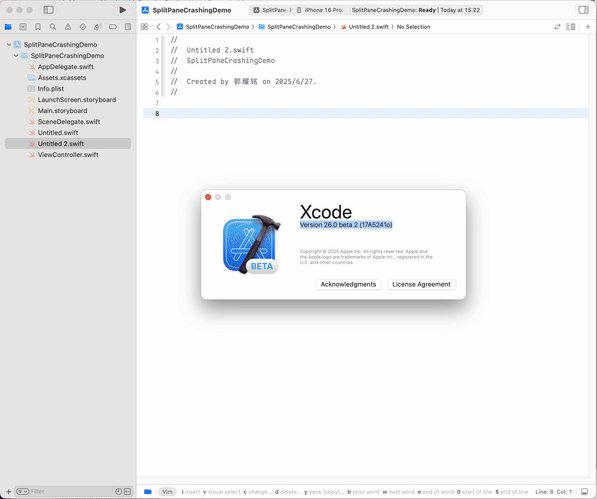Select Untitled 2.swift file
The width and height of the screenshot is (597, 499).
(68, 143)
